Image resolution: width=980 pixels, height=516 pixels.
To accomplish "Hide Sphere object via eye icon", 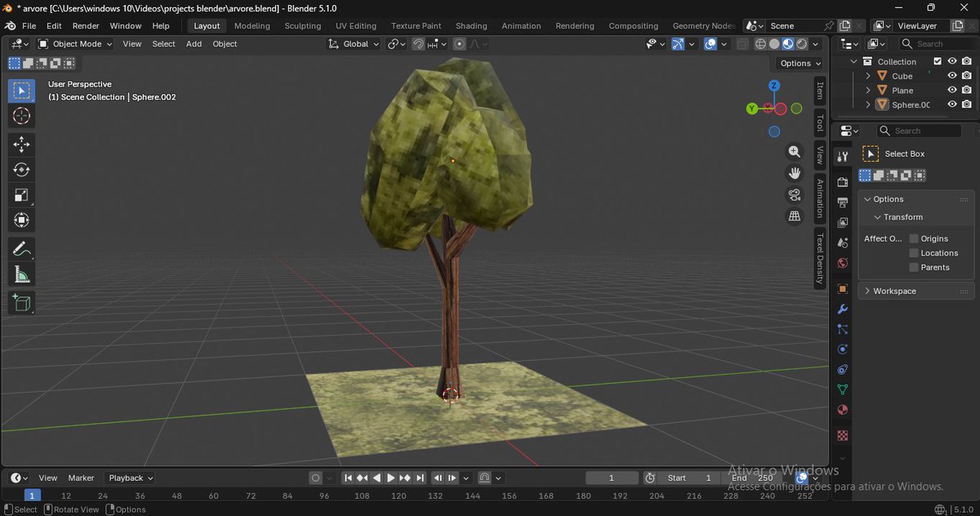I will tap(952, 105).
